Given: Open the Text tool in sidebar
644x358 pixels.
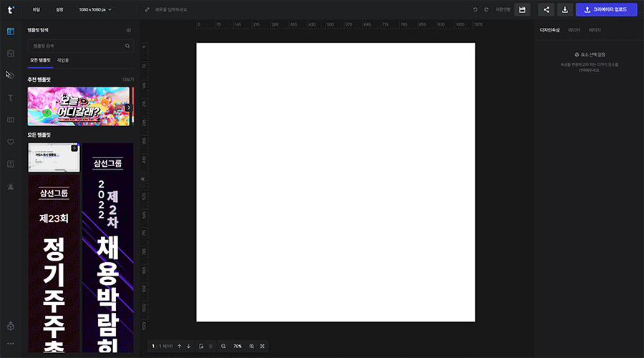Looking at the screenshot, I should tap(10, 97).
